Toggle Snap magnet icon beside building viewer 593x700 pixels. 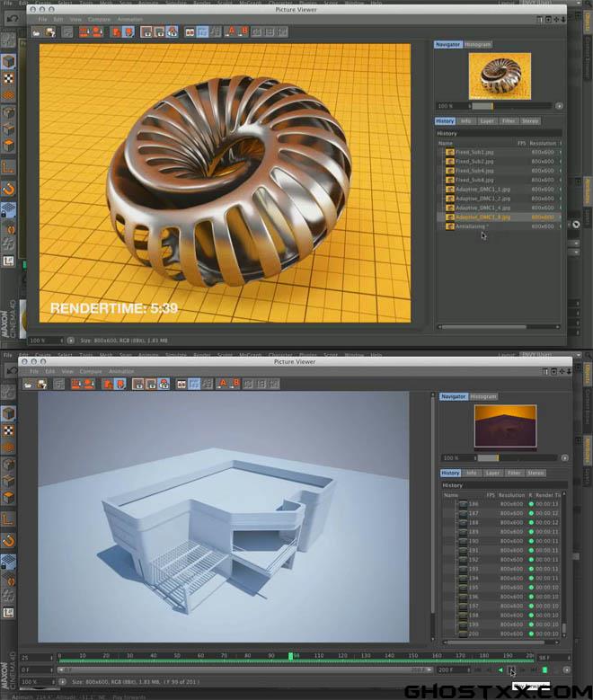(x=8, y=541)
